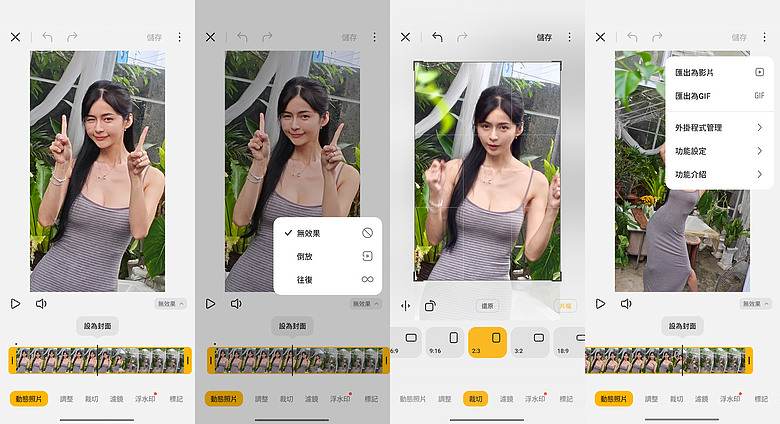Click the no-effect circle-slash icon in the popup

(x=367, y=233)
